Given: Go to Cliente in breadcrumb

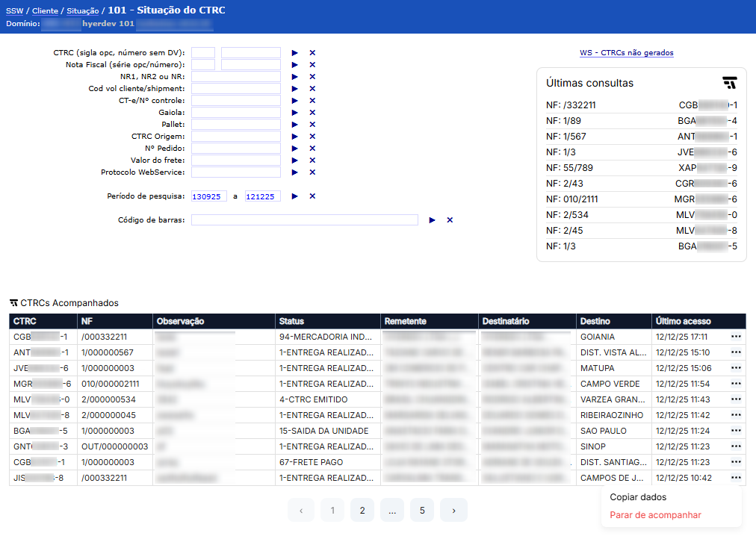Looking at the screenshot, I should [x=45, y=11].
